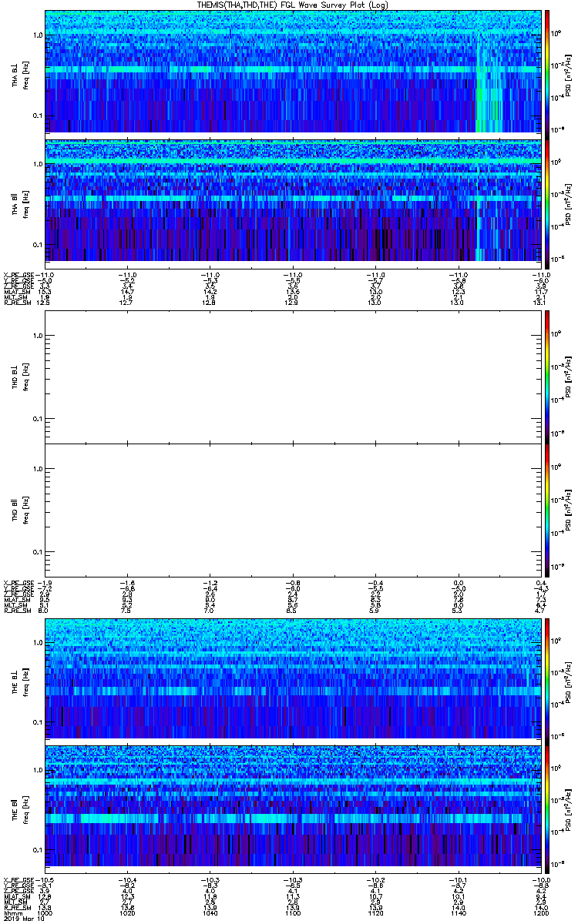Click 'X_RE_GSE' row label under the THD panels
The height and width of the screenshot is (924, 578).
click(x=18, y=581)
